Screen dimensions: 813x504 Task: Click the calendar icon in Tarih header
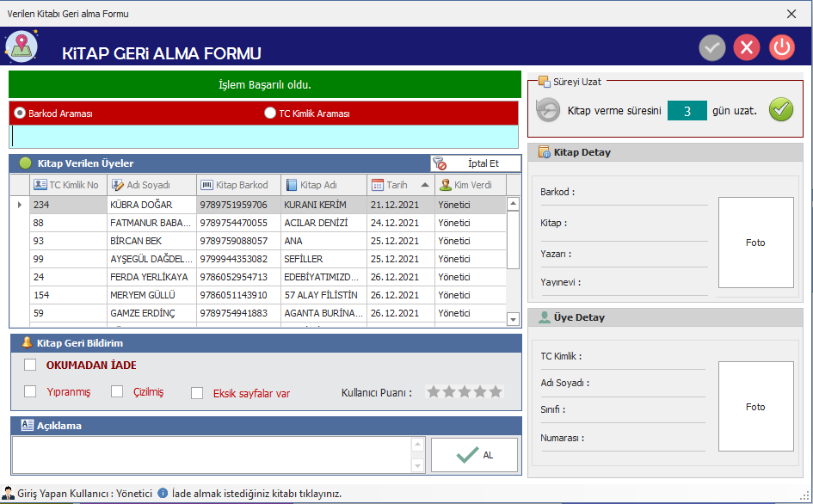coord(378,185)
